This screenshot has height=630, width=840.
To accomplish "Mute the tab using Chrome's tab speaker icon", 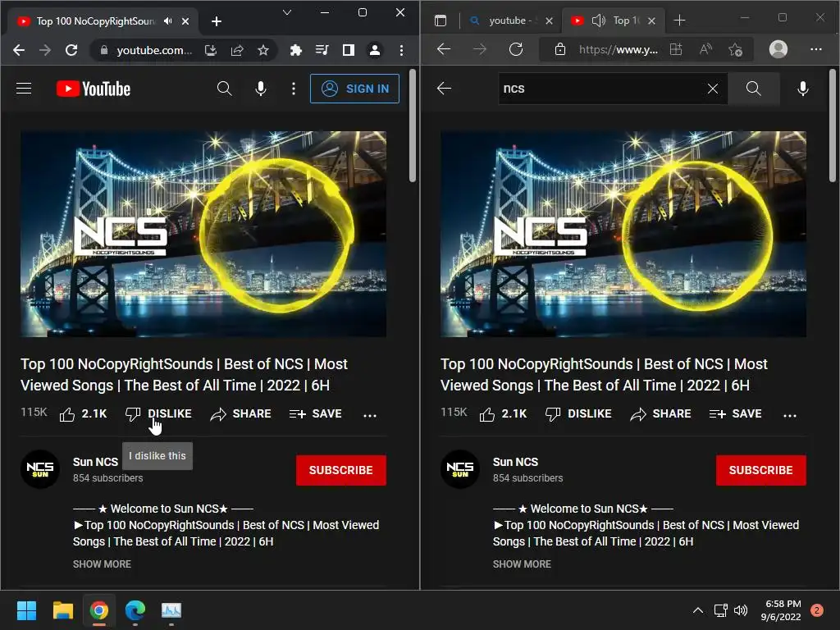I will point(168,21).
